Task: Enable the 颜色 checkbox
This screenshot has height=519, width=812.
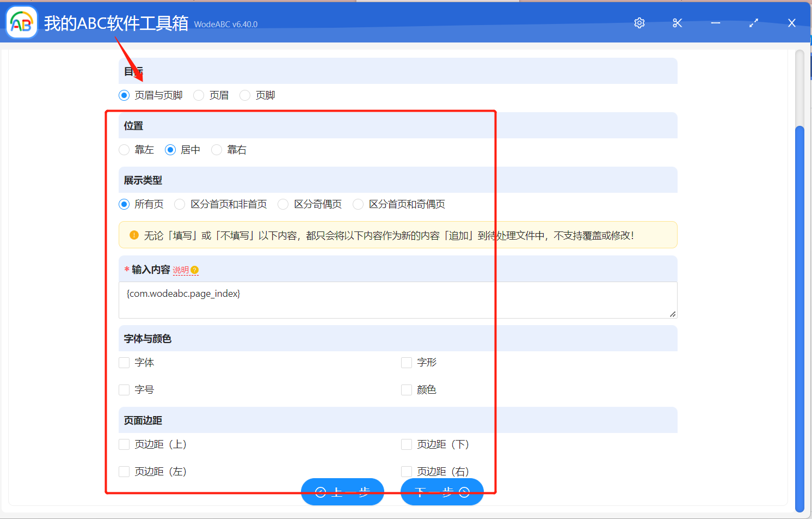Action: tap(407, 389)
